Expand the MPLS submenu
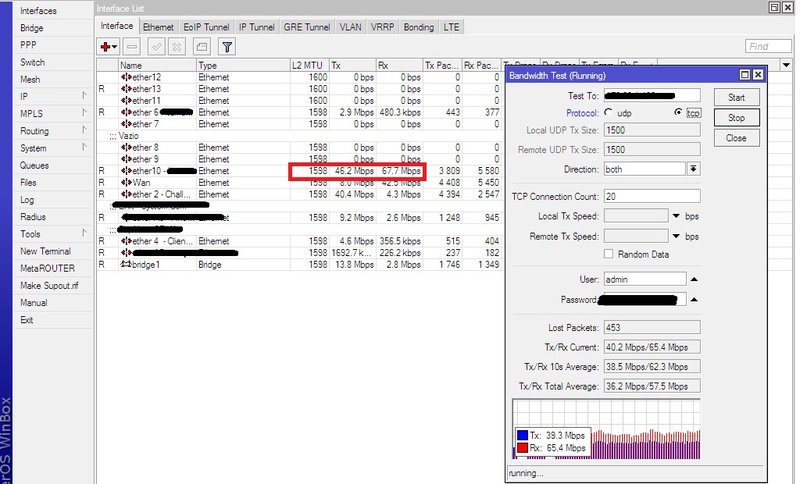Viewport: 800px width, 484px height. [x=84, y=113]
